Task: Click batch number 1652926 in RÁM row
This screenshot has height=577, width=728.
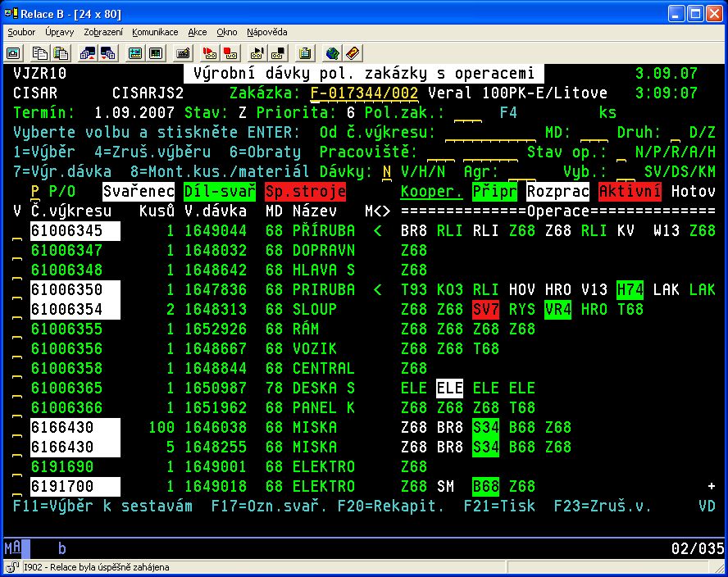Action: pos(216,329)
